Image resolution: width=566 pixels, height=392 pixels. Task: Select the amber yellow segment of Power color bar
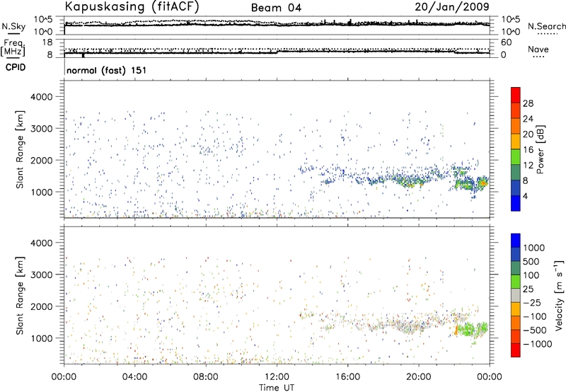(x=516, y=141)
